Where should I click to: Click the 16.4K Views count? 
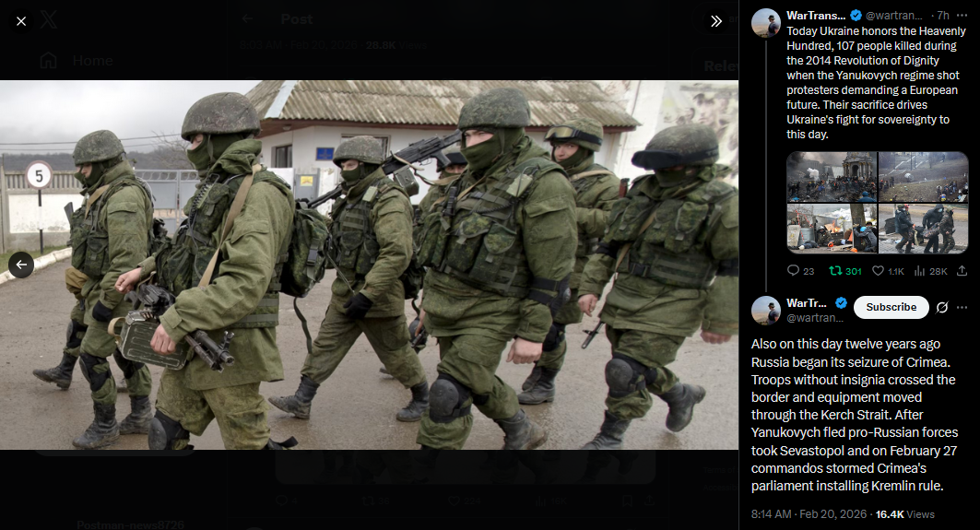coord(905,513)
